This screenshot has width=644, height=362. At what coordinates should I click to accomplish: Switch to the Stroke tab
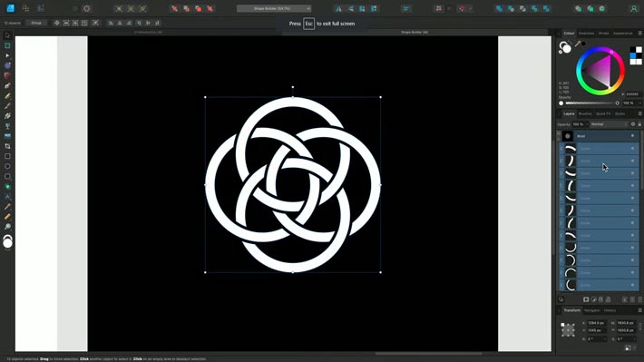pos(603,34)
